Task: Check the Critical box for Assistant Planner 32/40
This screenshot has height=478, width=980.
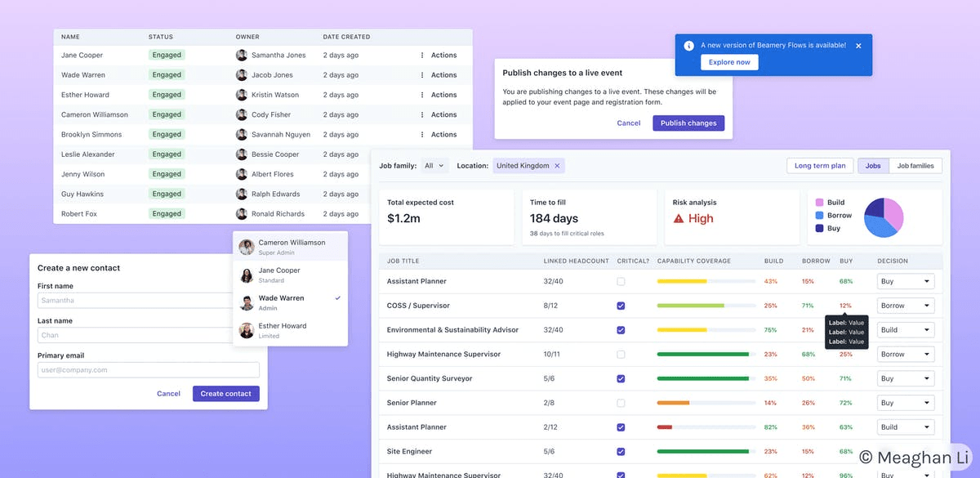Action: pyautogui.click(x=621, y=281)
